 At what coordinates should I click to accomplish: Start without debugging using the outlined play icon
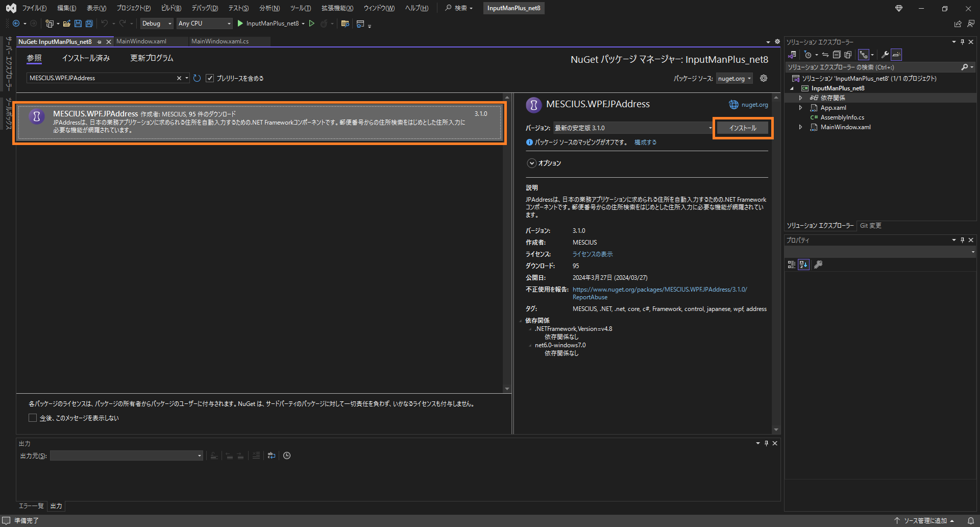tap(312, 23)
